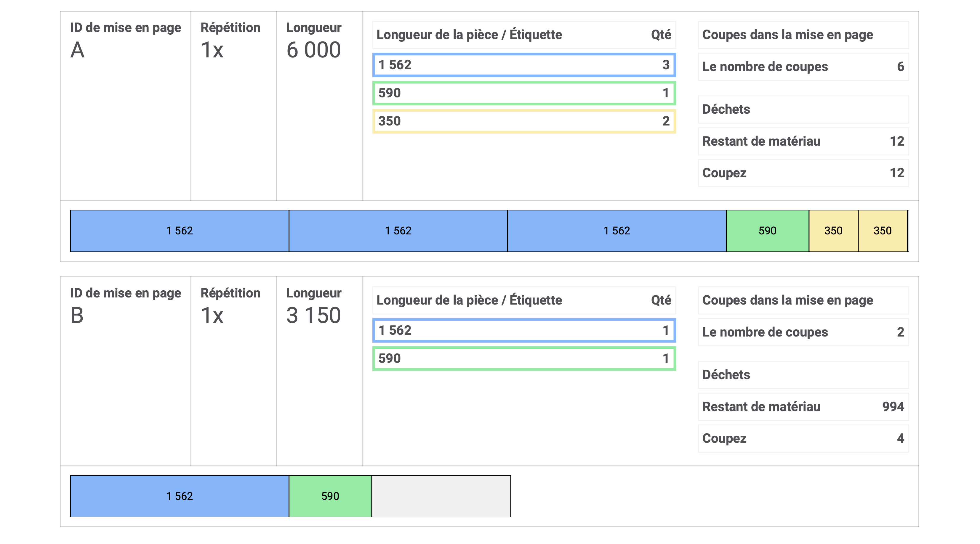Viewport: 980px width, 544px height.
Task: Click the green 590 segment in layout B bar
Action: coord(330,496)
